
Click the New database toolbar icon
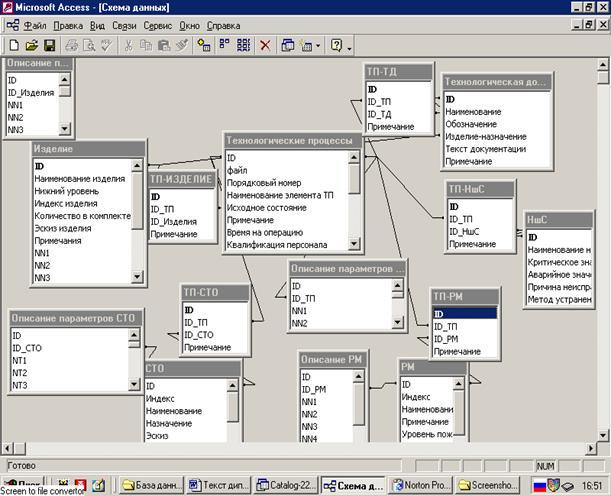pyautogui.click(x=14, y=45)
